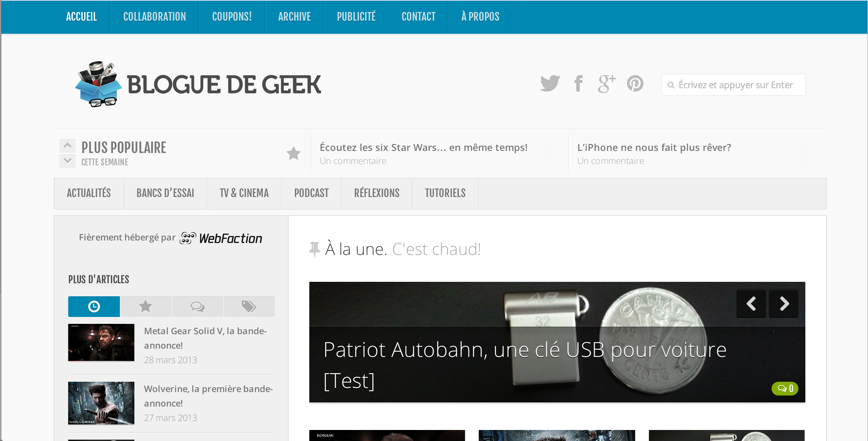
Task: Open the Bancs d'essai category
Action: click(x=165, y=193)
